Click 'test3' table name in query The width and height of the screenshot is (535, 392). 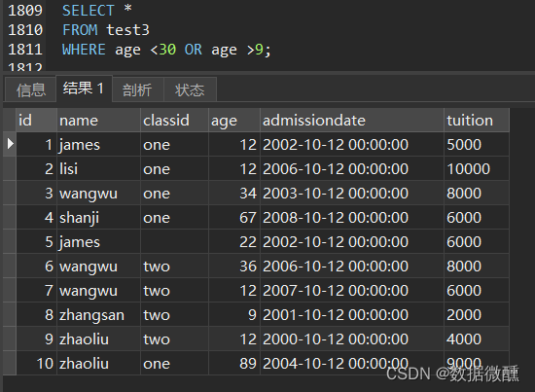point(127,30)
